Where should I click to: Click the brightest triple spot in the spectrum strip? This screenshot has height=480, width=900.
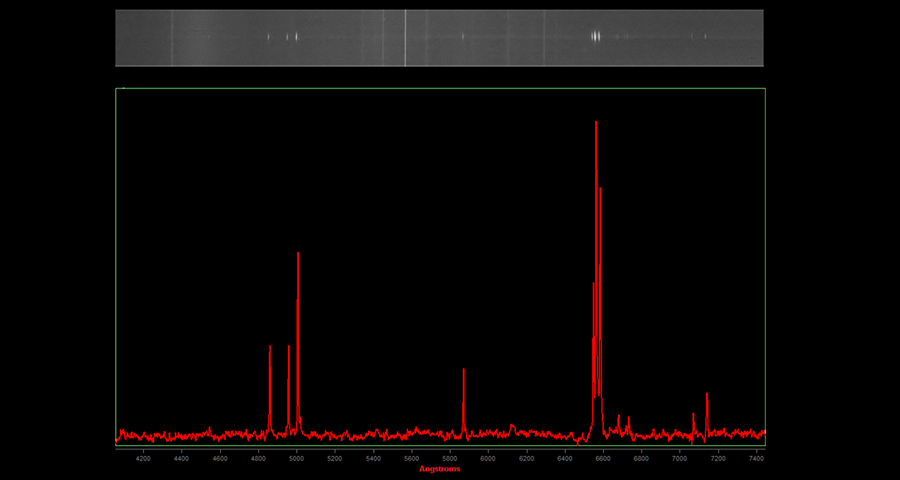[596, 37]
